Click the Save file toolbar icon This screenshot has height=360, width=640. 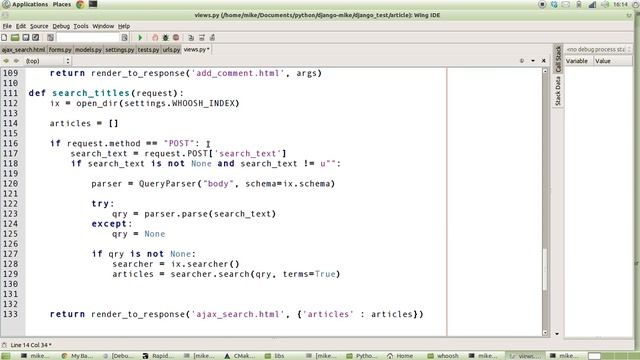pyautogui.click(x=26, y=38)
